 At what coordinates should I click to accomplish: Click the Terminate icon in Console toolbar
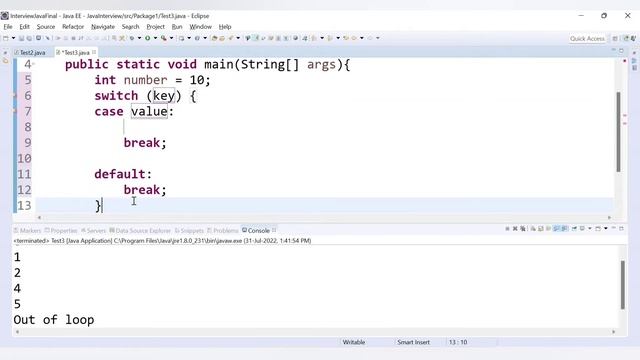(x=507, y=229)
